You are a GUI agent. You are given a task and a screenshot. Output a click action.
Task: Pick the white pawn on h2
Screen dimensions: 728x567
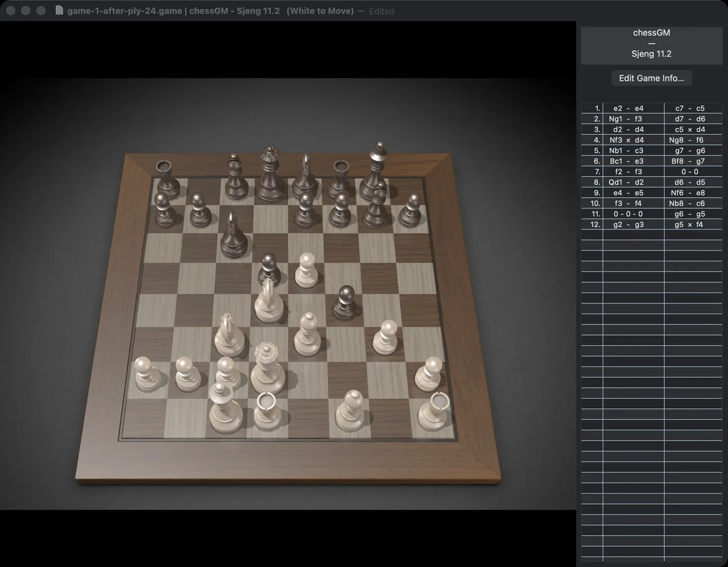click(x=429, y=374)
